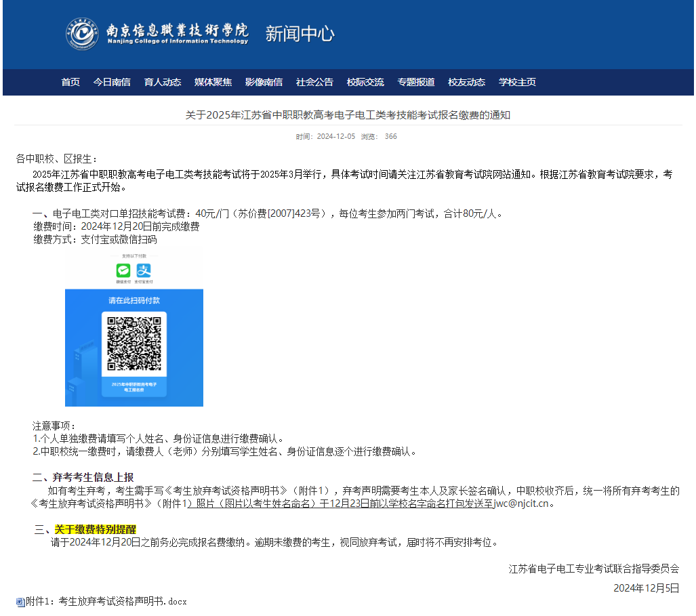
Task: Click 注意事项： label
Action: [54, 426]
